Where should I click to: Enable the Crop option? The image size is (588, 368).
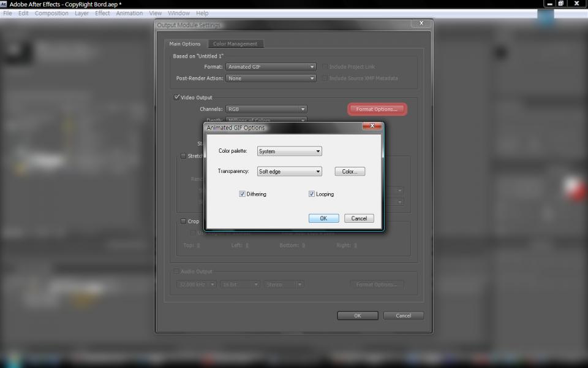(x=183, y=221)
